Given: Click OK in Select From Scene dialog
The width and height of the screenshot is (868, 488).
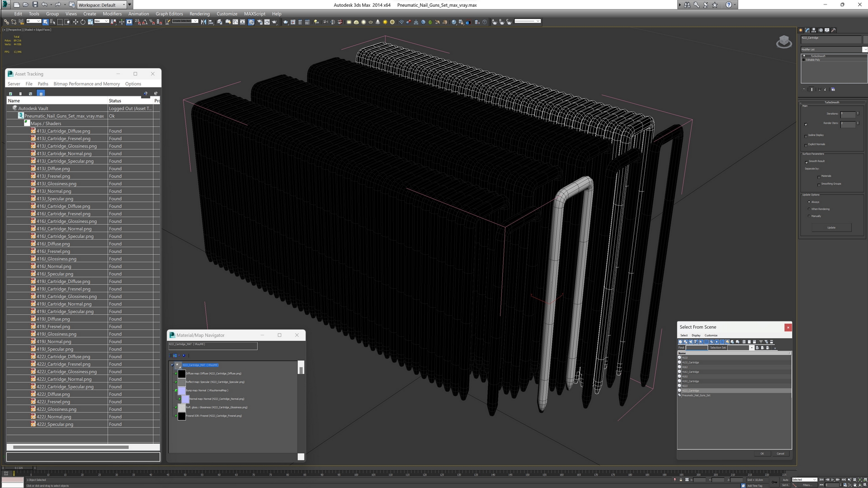Looking at the screenshot, I should 762,454.
